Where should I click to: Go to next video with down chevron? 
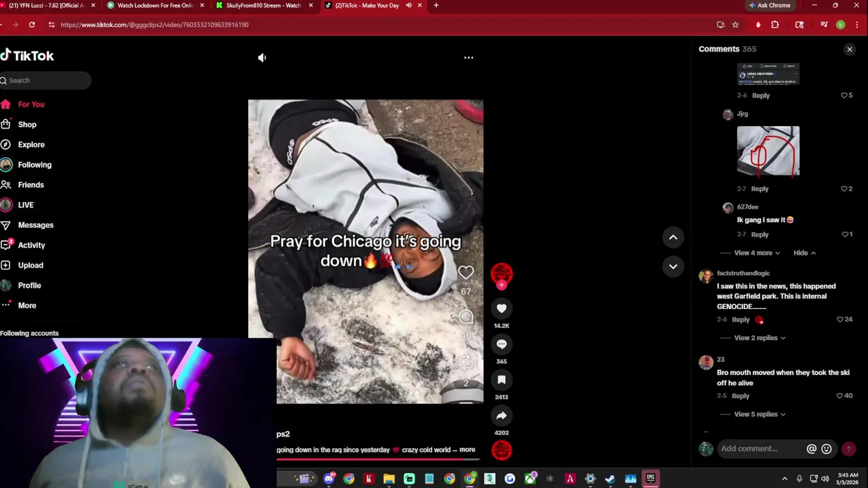673,266
